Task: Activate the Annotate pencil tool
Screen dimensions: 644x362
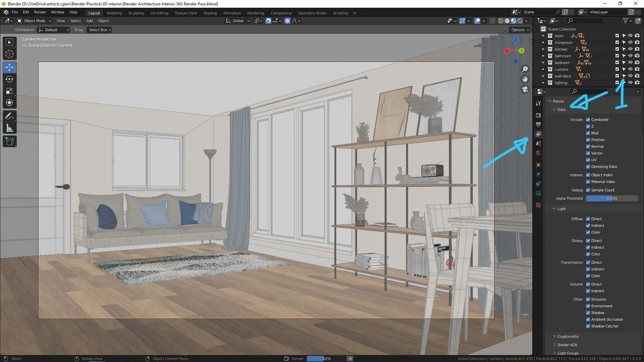Action: (x=9, y=116)
